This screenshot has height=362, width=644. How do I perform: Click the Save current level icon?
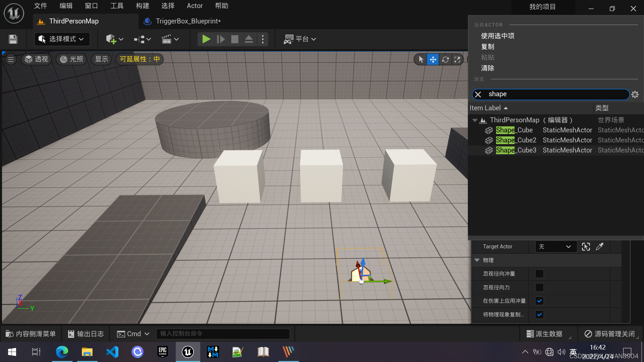(x=13, y=39)
